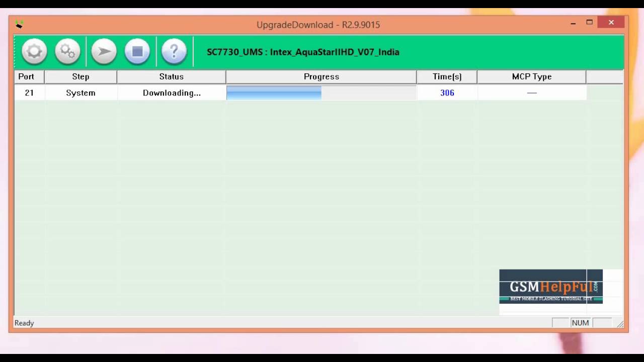Click the Start Downloading arrow icon
644x362 pixels.
coord(104,51)
